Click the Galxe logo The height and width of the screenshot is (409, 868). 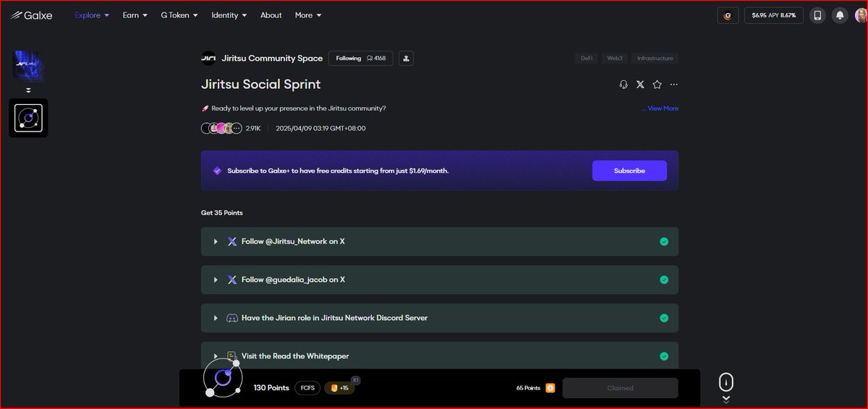click(x=32, y=15)
